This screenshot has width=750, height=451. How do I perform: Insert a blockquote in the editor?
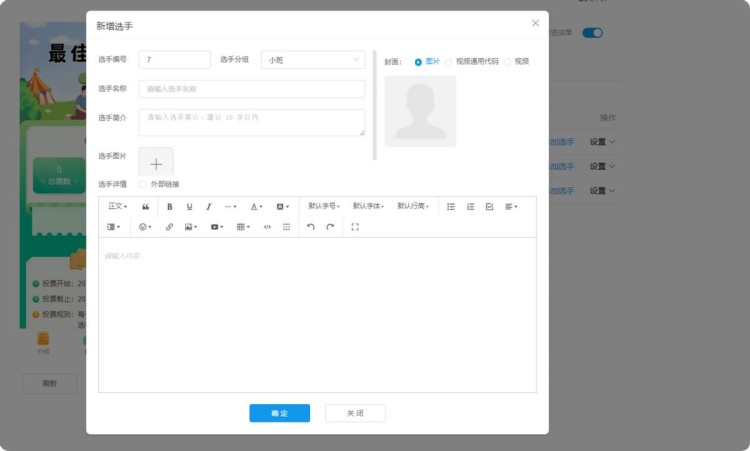click(x=146, y=207)
